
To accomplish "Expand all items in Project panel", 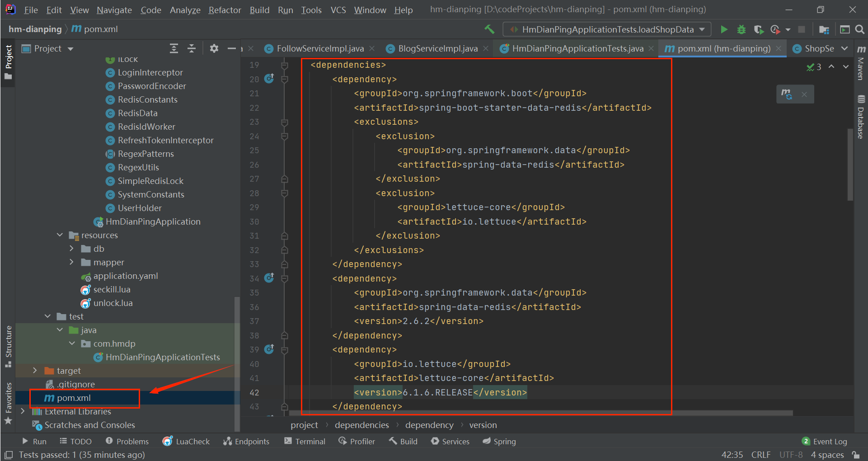I will pyautogui.click(x=174, y=48).
